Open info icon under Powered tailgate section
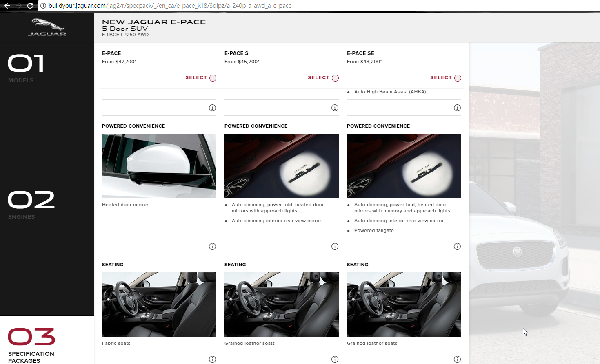 tap(457, 246)
